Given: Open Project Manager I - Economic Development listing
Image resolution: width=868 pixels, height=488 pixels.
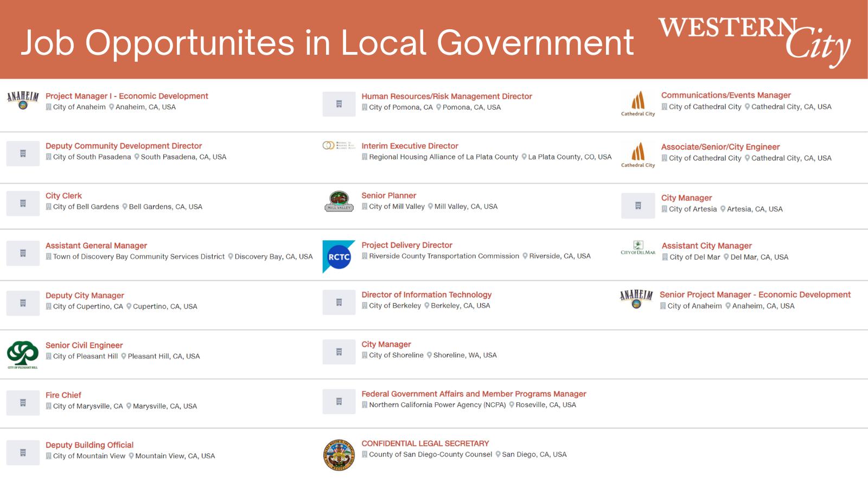Looking at the screenshot, I should click(126, 96).
